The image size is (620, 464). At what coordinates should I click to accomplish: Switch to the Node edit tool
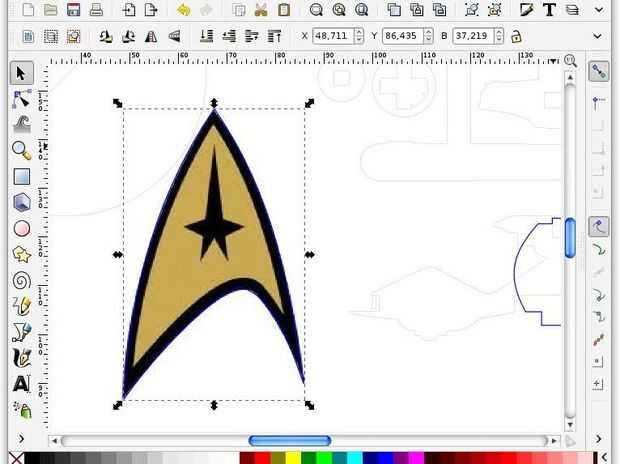[x=21, y=99]
